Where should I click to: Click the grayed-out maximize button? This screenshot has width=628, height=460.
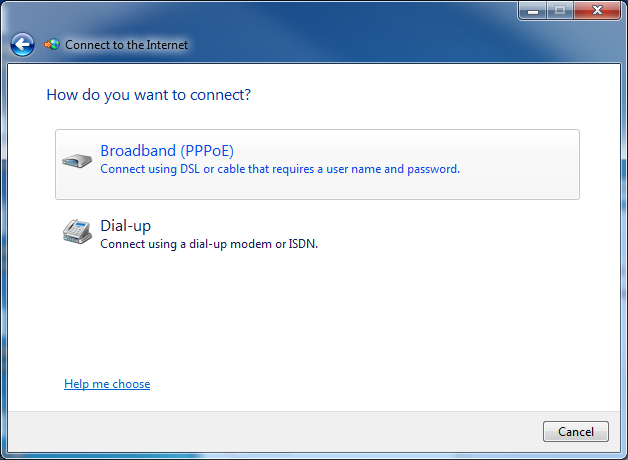pos(560,10)
